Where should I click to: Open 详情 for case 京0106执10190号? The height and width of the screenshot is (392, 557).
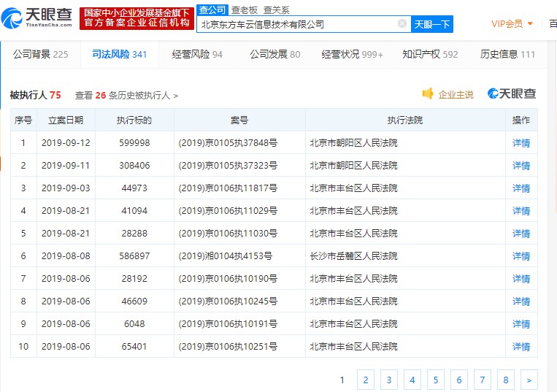[521, 279]
